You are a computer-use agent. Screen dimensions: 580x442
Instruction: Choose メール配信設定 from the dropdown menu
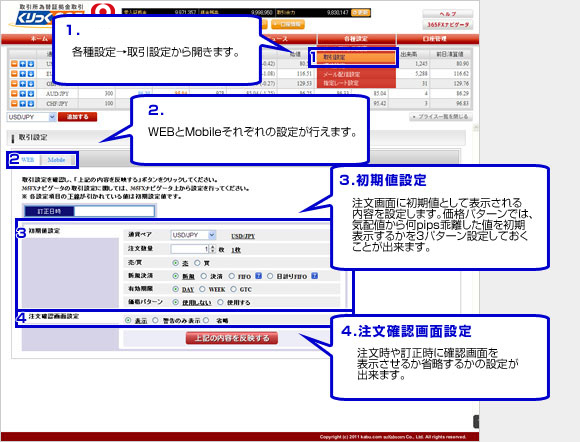tap(356, 74)
